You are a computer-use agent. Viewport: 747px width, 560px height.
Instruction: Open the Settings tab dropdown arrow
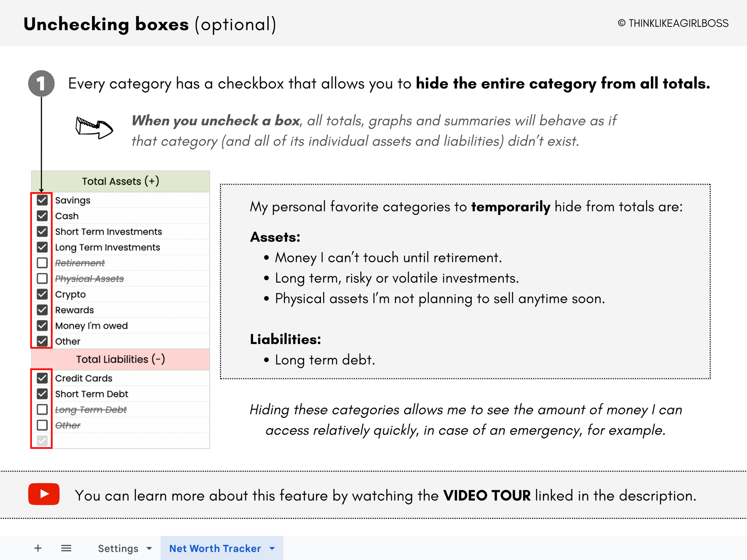pos(149,548)
